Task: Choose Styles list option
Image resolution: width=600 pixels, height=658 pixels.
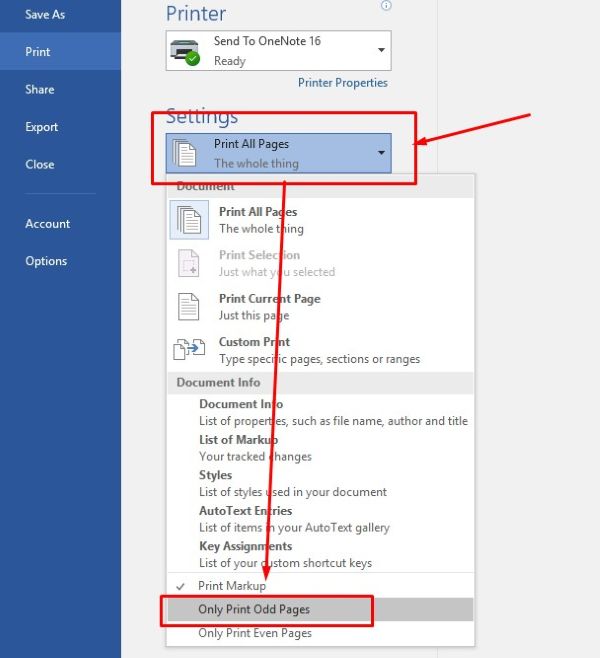Action: tap(320, 483)
